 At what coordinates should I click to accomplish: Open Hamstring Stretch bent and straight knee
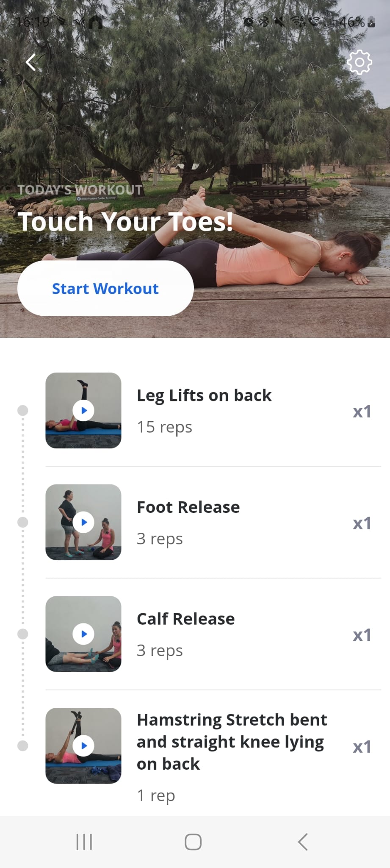(x=232, y=742)
